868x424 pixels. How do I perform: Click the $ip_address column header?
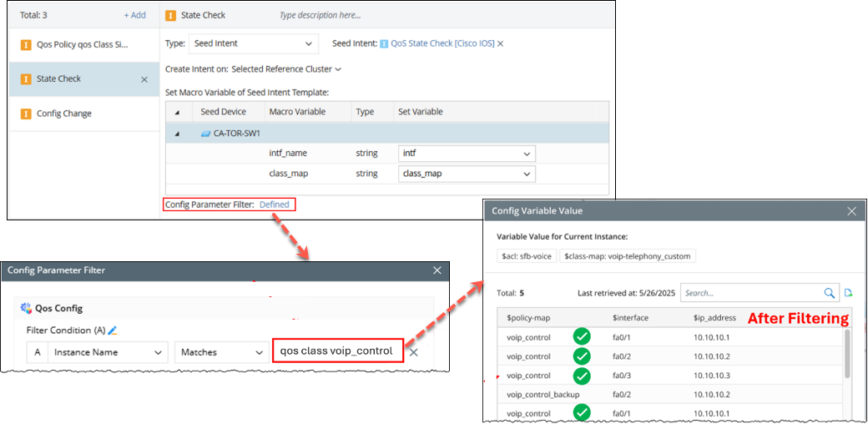714,318
